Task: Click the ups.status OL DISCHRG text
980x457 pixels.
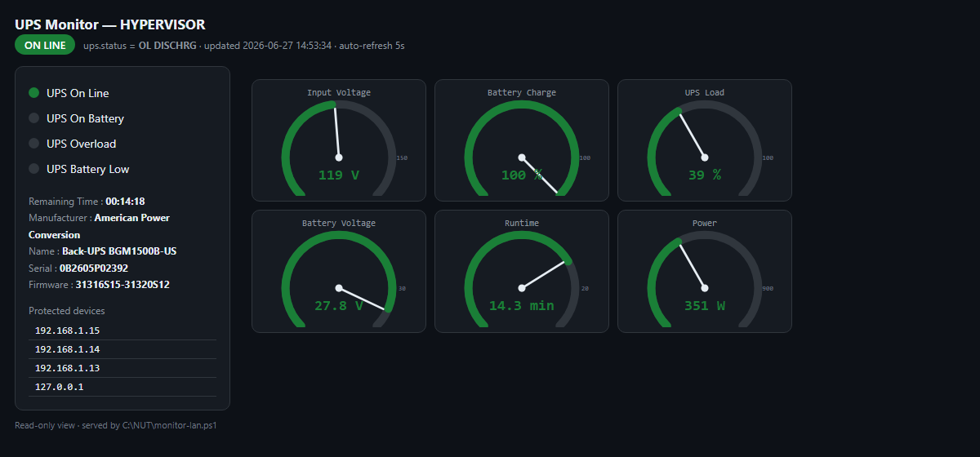Action: click(x=167, y=46)
